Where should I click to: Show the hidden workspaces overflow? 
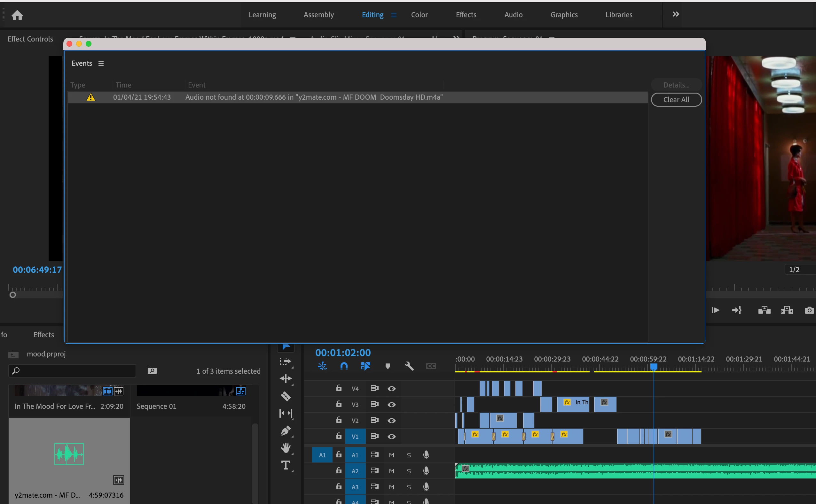(x=676, y=14)
